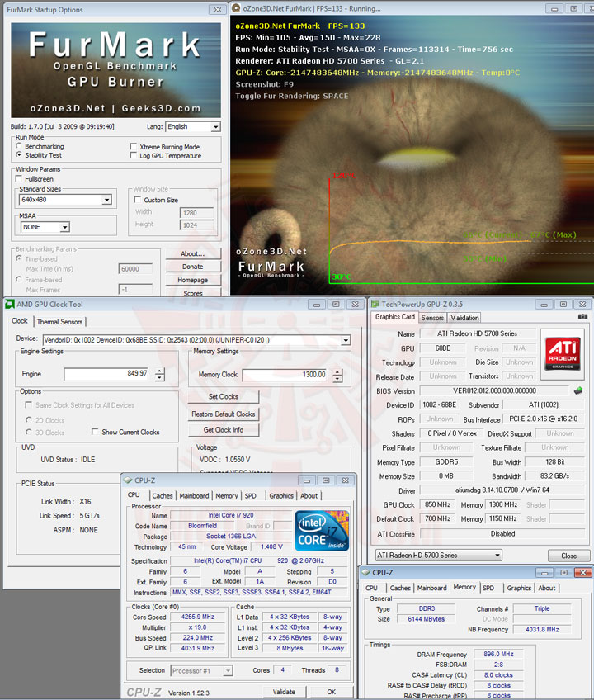The width and height of the screenshot is (594, 700).
Task: Click the FurMark running window title icon
Action: [236, 8]
